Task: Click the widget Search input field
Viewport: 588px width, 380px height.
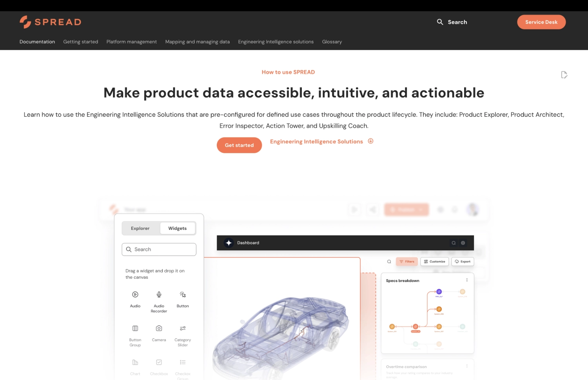Action: [159, 250]
